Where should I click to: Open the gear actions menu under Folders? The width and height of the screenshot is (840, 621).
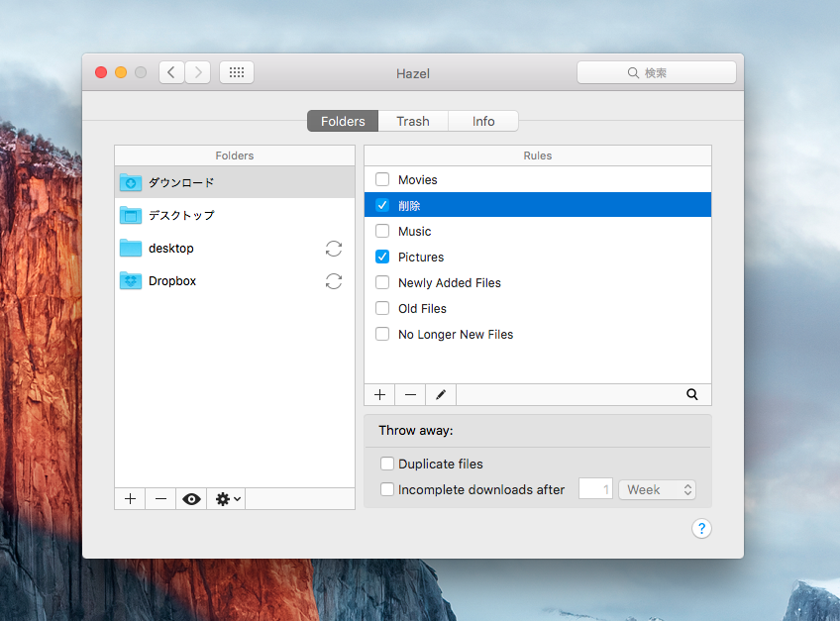(227, 499)
